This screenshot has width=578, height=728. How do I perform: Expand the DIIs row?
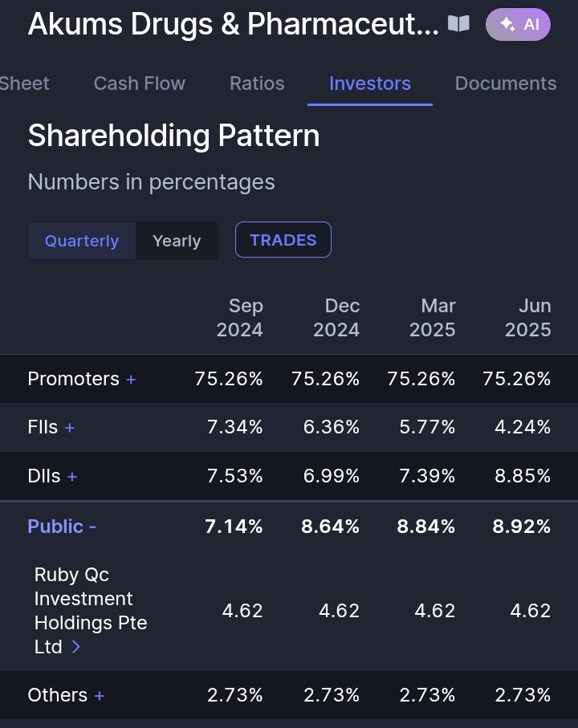tap(72, 476)
